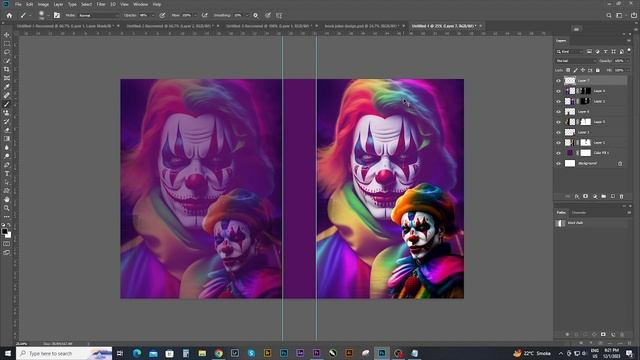The width and height of the screenshot is (640, 360).
Task: Open brush Mode dropdown in options bar
Action: pyautogui.click(x=98, y=16)
